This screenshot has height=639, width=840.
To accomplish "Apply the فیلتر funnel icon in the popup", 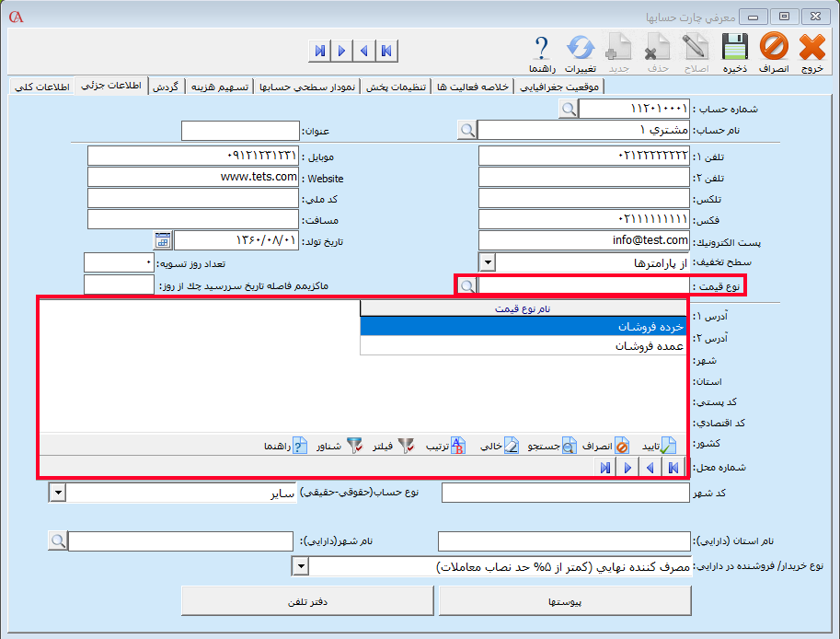I will coord(405,445).
